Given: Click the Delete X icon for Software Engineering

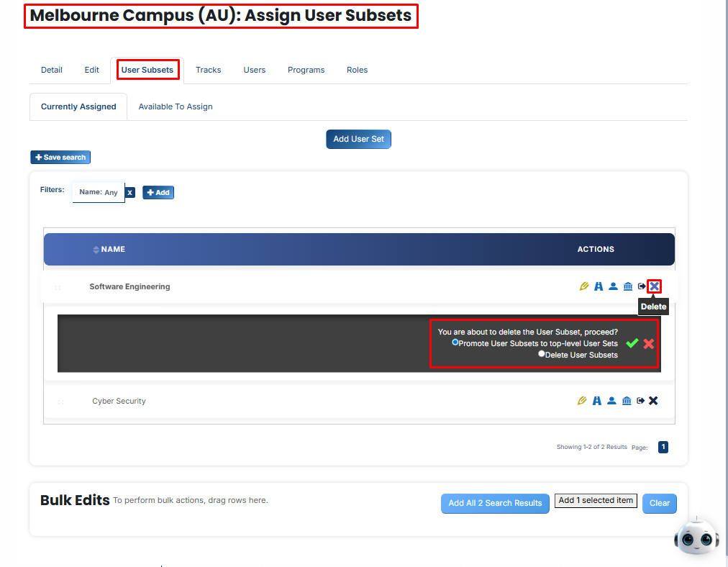Looking at the screenshot, I should click(x=654, y=286).
